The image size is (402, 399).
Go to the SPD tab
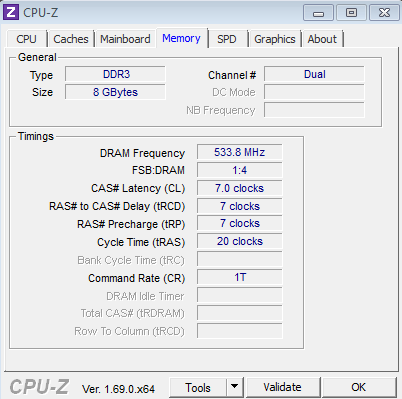tap(227, 39)
